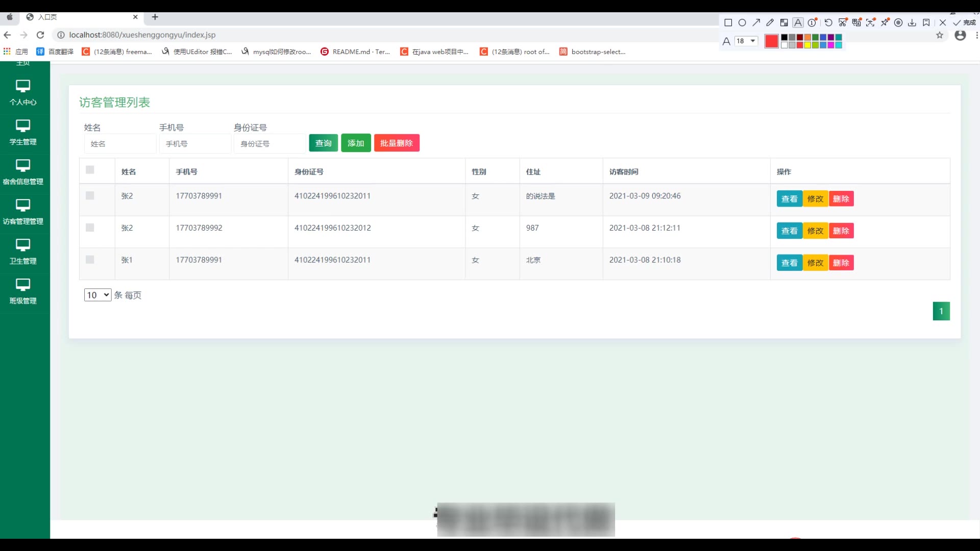Screen dimensions: 980x551
Task: Pin the screenshot to the screen
Action: point(885,22)
